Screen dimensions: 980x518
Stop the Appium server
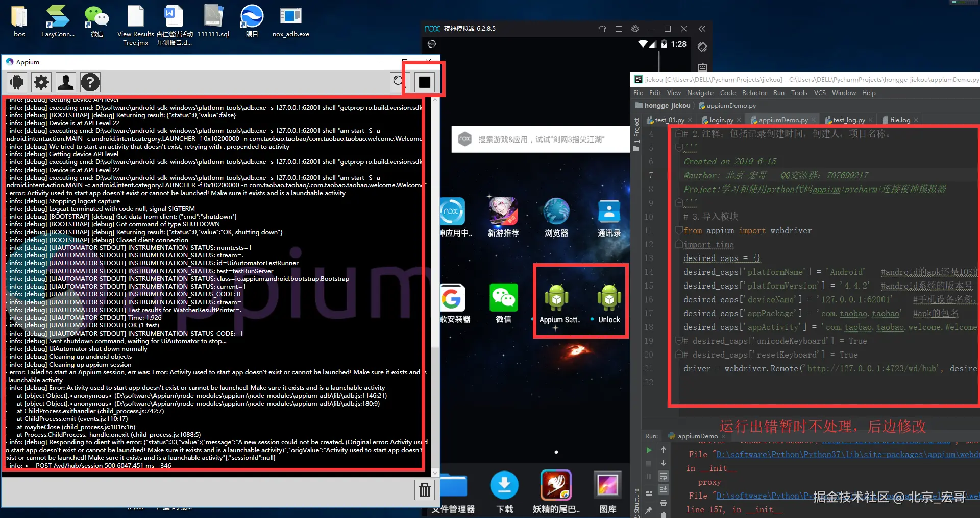(x=425, y=82)
